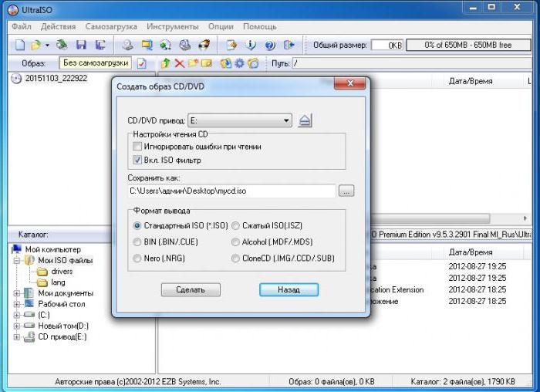Select Nero (.NRG) output format

coord(137,258)
